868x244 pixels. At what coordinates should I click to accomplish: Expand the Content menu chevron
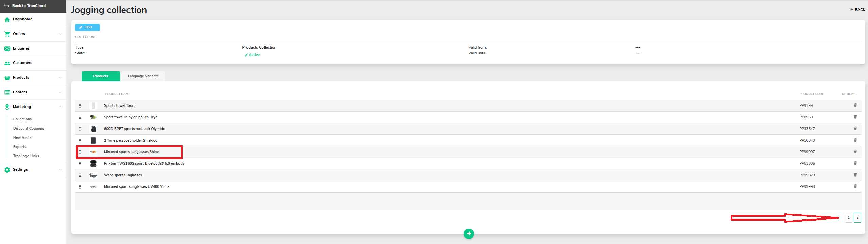(60, 92)
